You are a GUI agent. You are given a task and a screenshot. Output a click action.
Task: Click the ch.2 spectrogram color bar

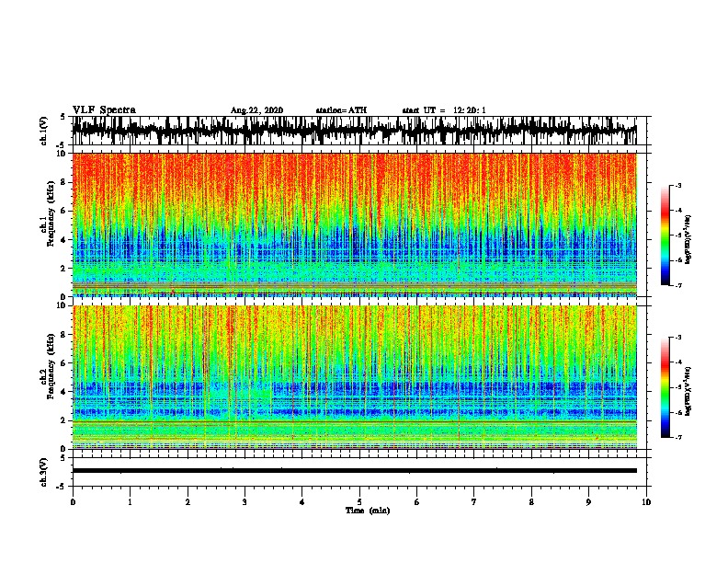[x=665, y=387]
